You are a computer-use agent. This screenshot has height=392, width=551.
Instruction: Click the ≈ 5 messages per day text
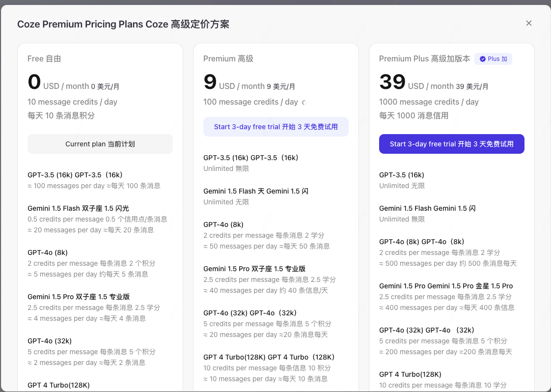click(88, 274)
